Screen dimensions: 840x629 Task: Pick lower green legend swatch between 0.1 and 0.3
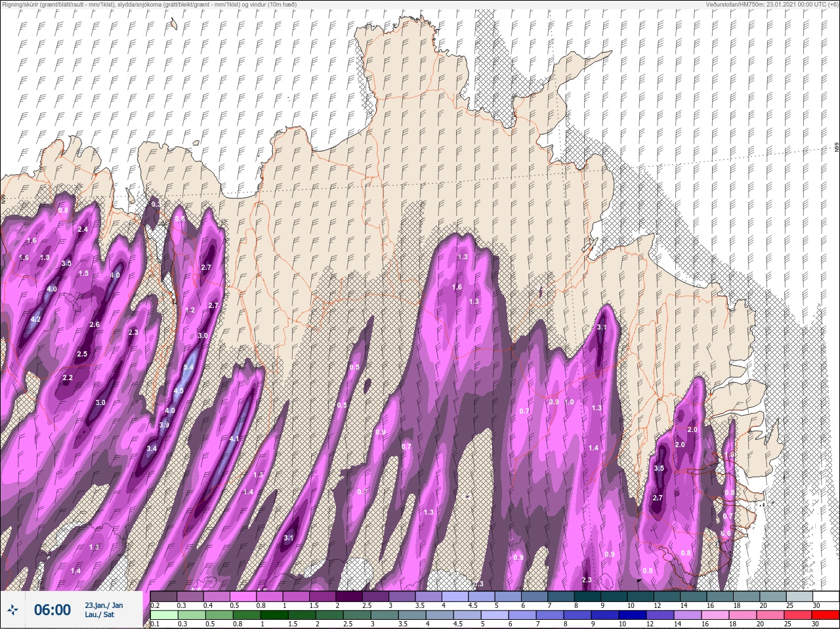click(164, 615)
